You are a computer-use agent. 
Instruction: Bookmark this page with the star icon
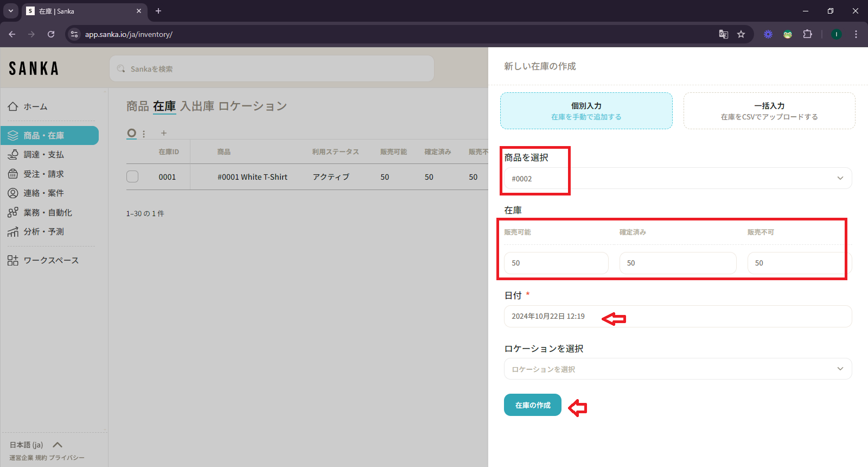pos(741,34)
